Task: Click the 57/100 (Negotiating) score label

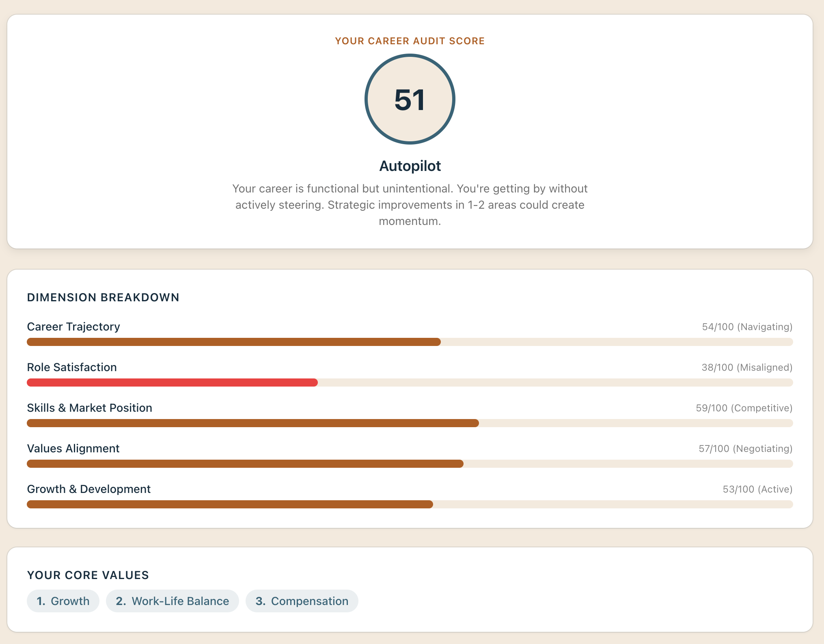Action: (744, 449)
